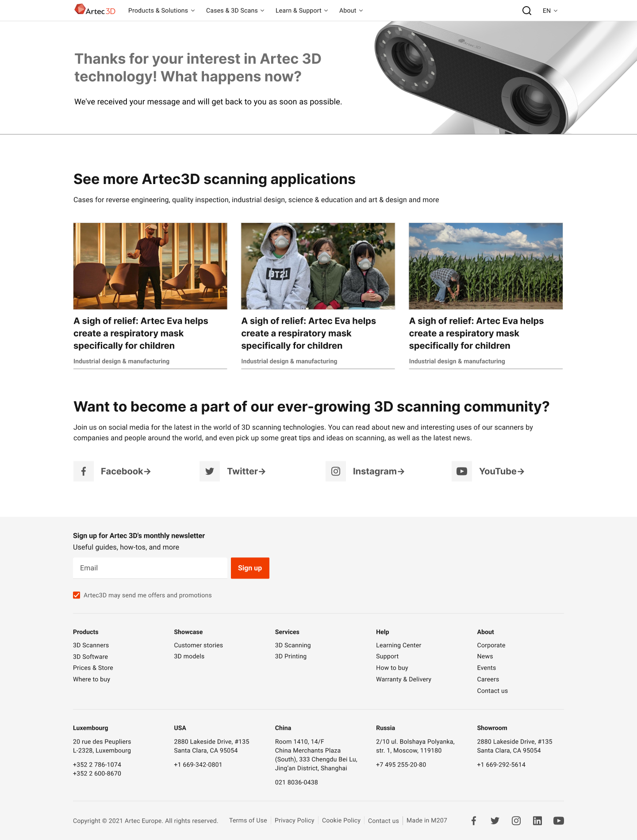Screen dimensions: 637x840
Task: Expand the Cases & 3D Scans menu
Action: [x=235, y=11]
